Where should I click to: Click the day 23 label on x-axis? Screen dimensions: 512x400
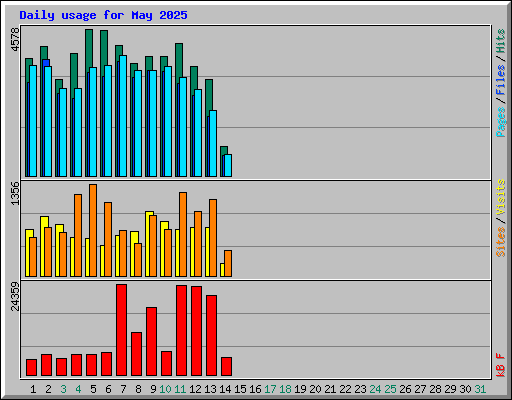(x=360, y=389)
